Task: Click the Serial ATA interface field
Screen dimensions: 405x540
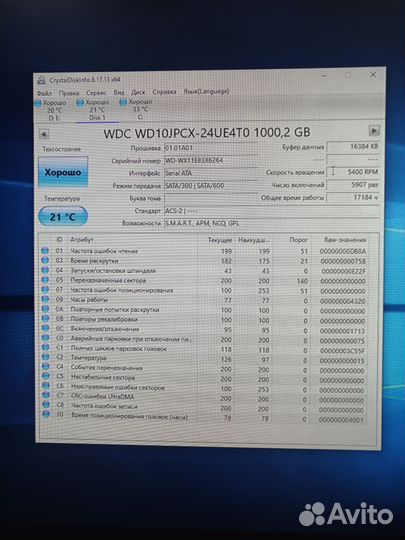Action: click(x=211, y=173)
